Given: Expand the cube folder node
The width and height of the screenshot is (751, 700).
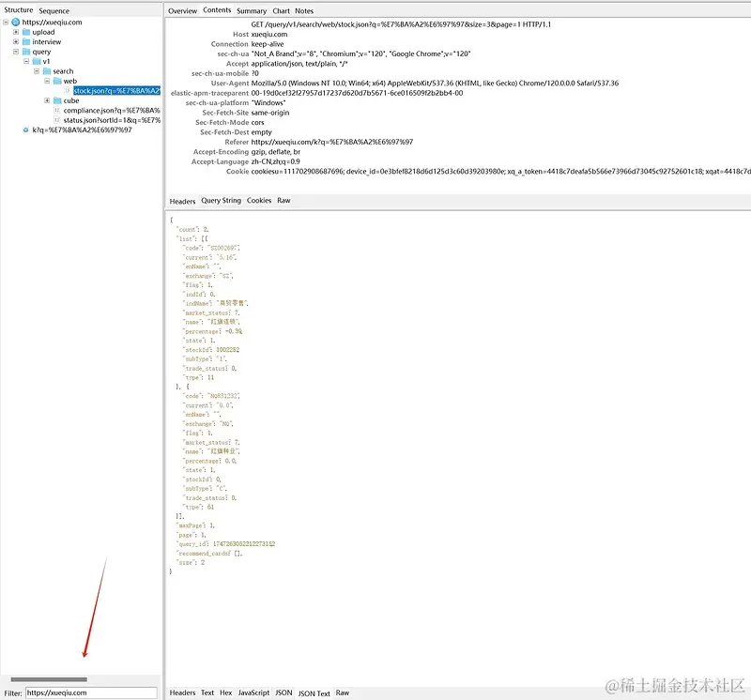Looking at the screenshot, I should tap(47, 100).
